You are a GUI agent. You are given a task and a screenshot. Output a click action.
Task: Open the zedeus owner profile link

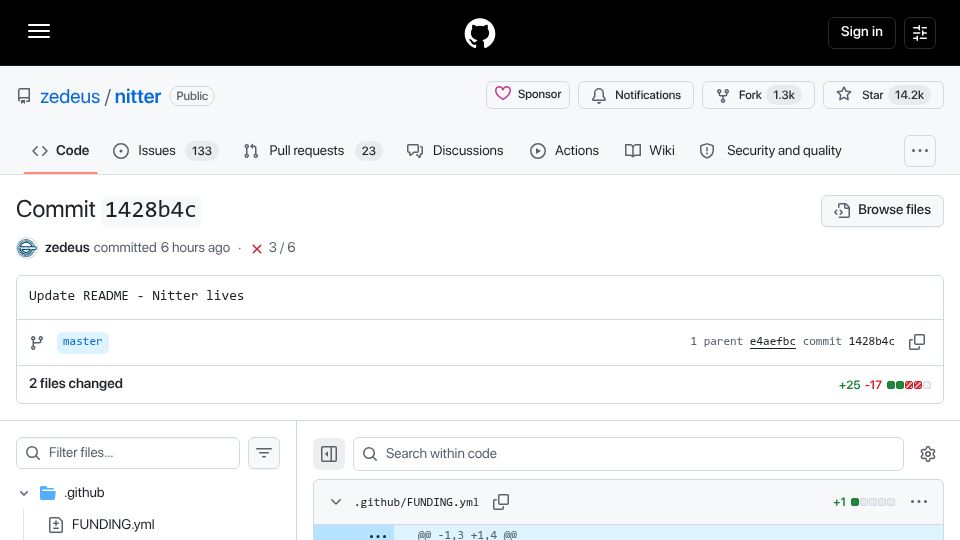coord(70,96)
